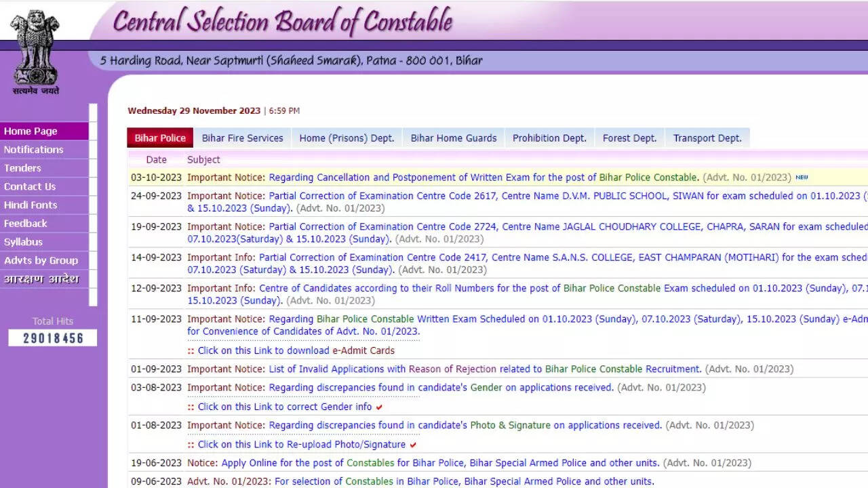868x488 pixels.
Task: Open the Forest Dept. tab
Action: [x=629, y=138]
